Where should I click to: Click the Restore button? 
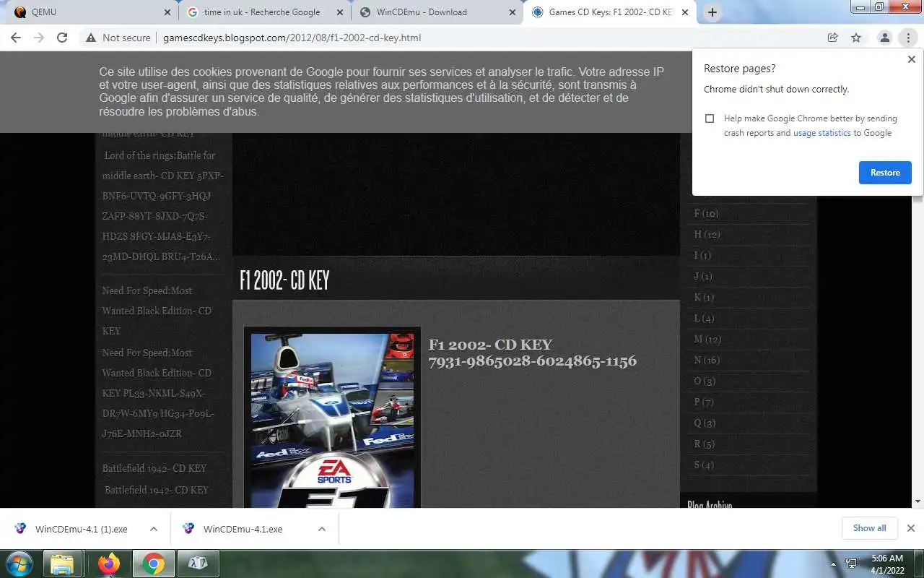tap(885, 173)
